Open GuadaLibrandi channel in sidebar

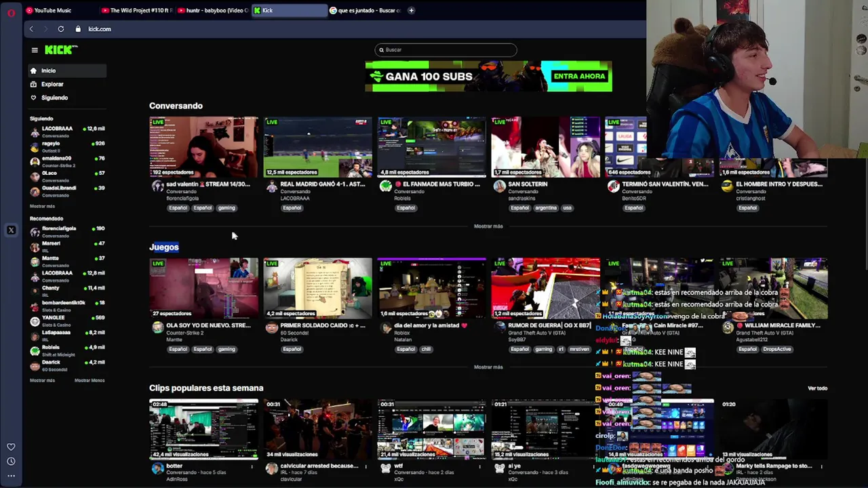[x=67, y=191]
